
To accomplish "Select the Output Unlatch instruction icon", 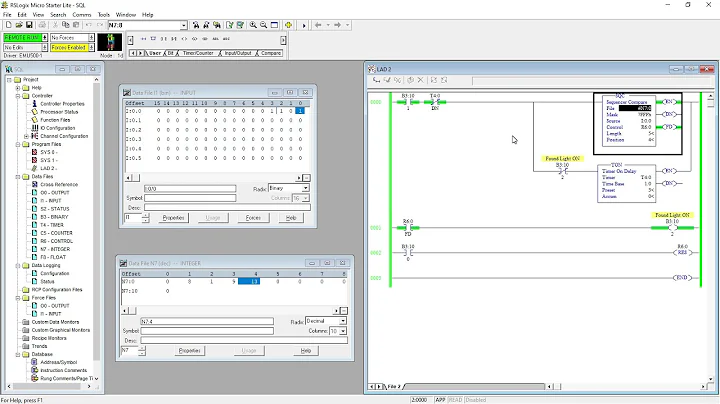I will tap(205, 39).
